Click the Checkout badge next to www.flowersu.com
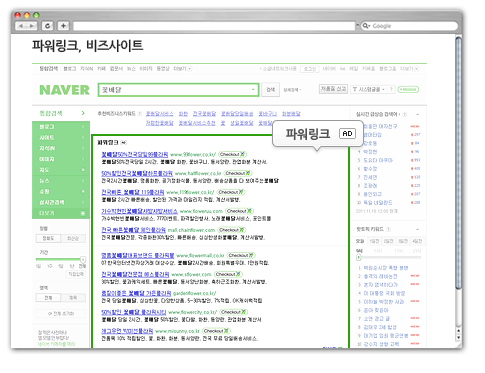 (x=239, y=211)
